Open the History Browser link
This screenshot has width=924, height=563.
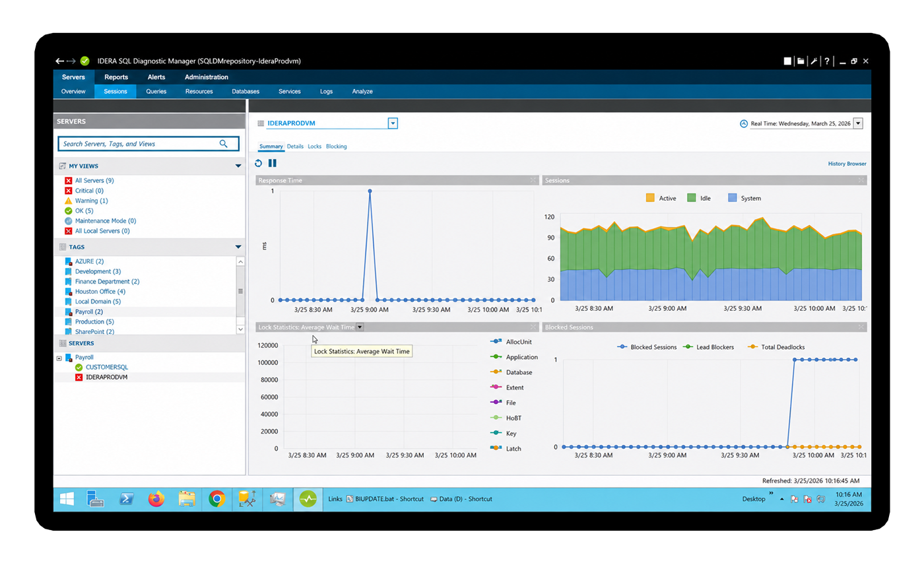(x=847, y=164)
